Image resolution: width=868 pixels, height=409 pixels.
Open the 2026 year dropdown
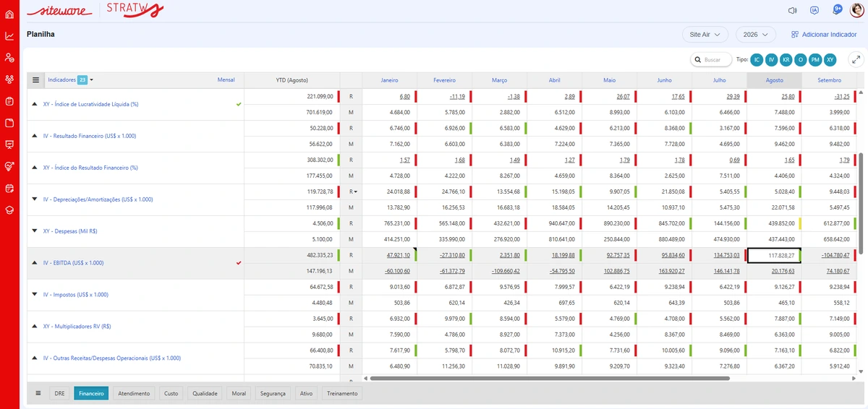pos(756,34)
